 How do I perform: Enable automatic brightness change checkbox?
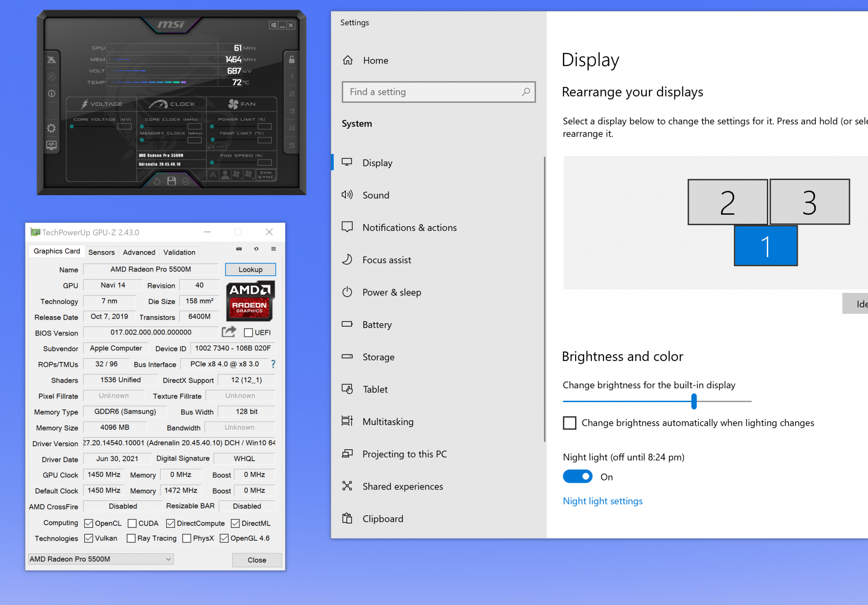(569, 423)
